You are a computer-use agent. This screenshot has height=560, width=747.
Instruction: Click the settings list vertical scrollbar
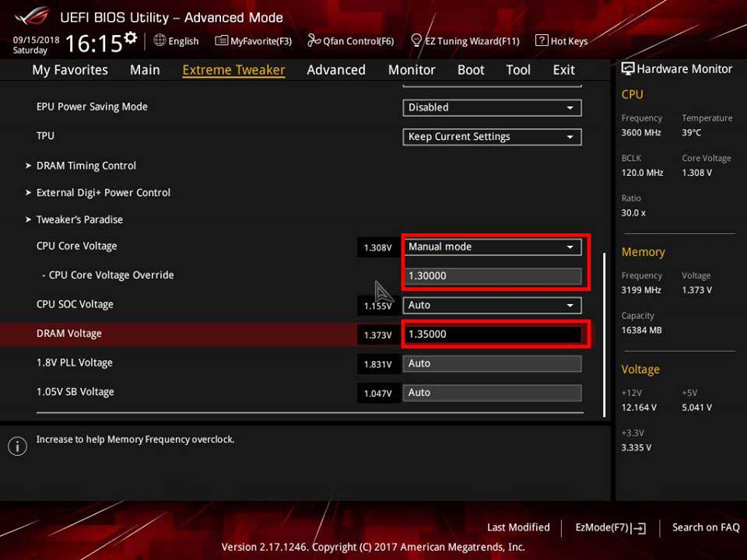tap(604, 334)
